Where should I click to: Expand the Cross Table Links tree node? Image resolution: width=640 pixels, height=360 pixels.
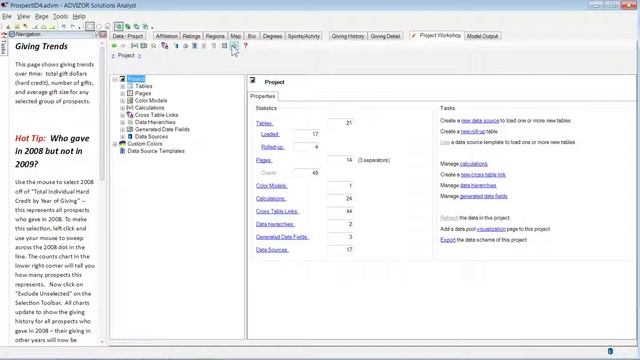[122, 115]
